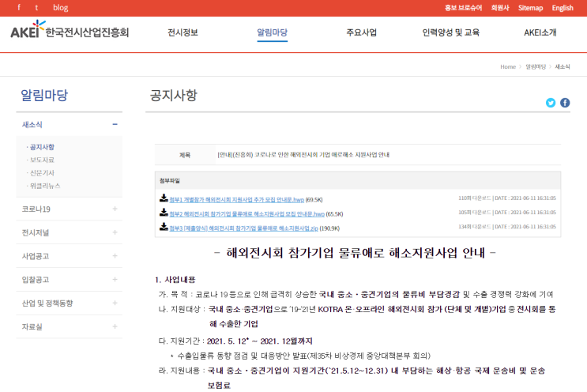The height and width of the screenshot is (392, 587).
Task: Click '134회 다운로드' info for 첨부3
Action: click(474, 227)
